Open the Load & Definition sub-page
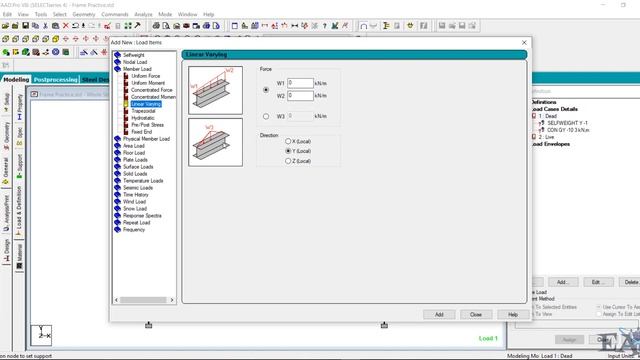The width and height of the screenshot is (640, 360). pos(19,210)
